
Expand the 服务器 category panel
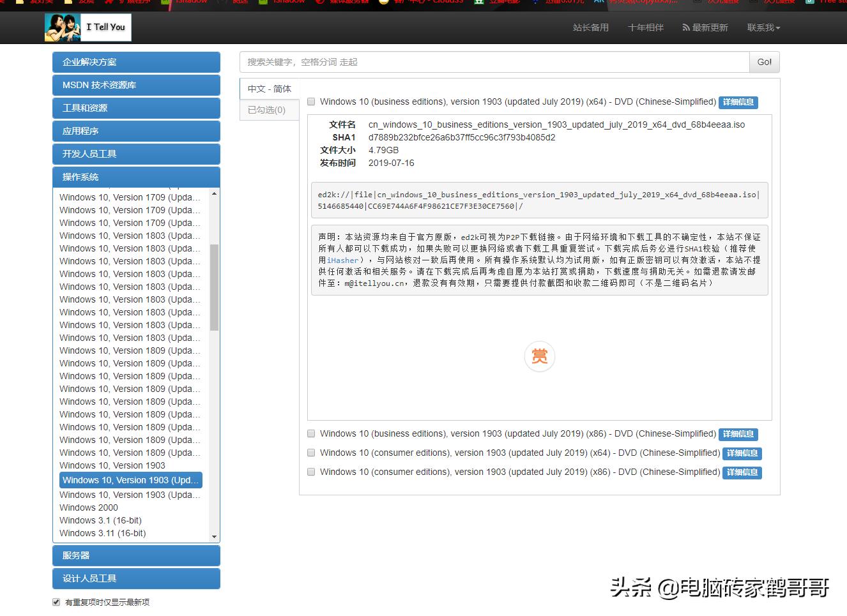pyautogui.click(x=136, y=555)
